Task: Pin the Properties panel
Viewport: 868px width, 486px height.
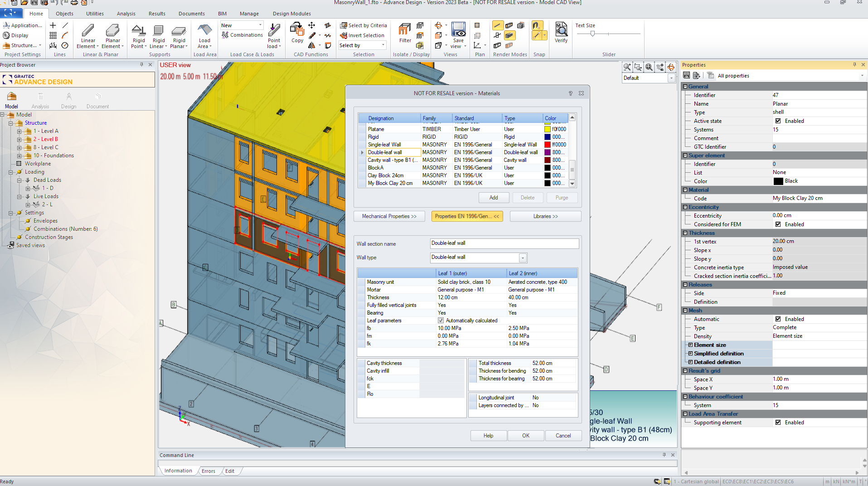Action: (x=854, y=65)
